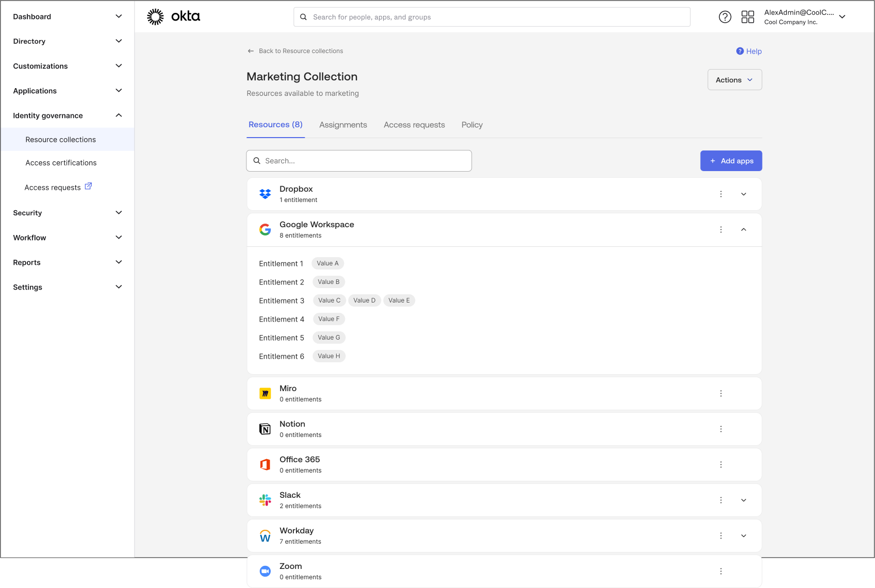Open the help question mark icon in header
875x588 pixels.
[725, 17]
